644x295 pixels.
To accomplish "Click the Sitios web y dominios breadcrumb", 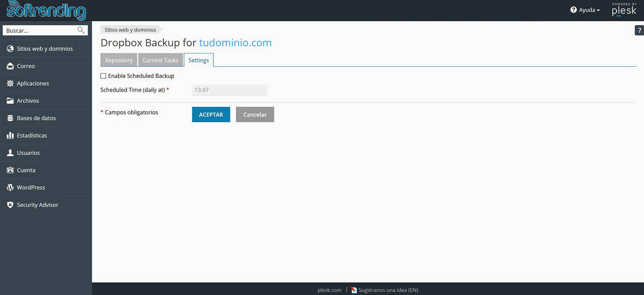I will point(130,30).
